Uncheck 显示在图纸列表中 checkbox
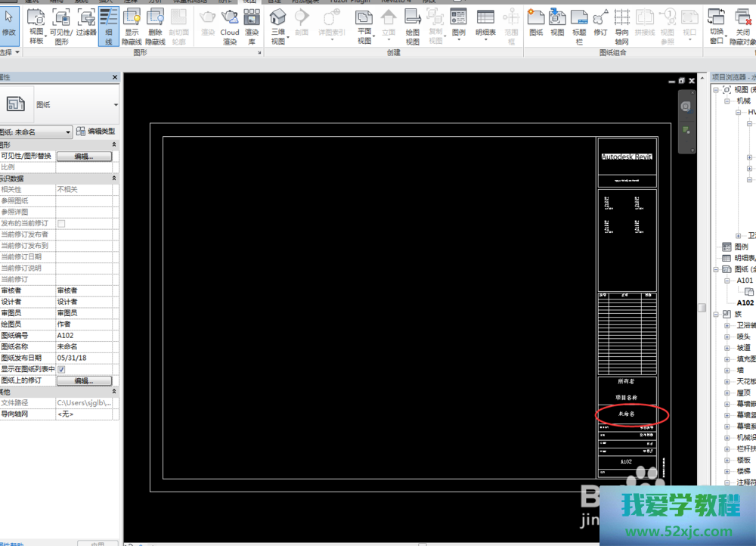756x546 pixels. click(61, 369)
